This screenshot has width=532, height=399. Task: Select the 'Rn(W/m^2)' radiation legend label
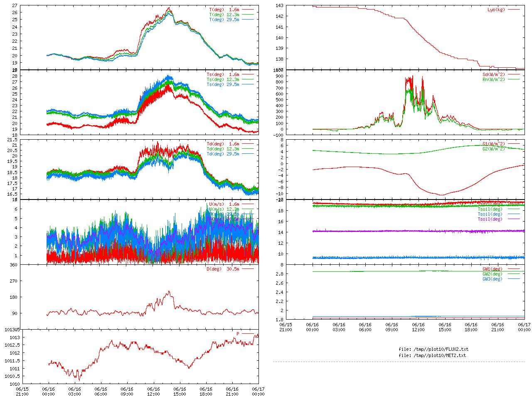tap(494, 80)
